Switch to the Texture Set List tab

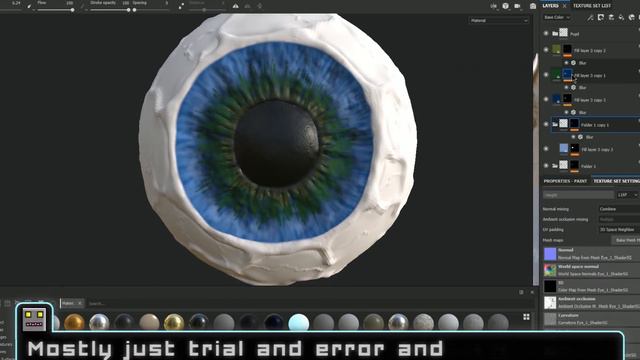(592, 6)
